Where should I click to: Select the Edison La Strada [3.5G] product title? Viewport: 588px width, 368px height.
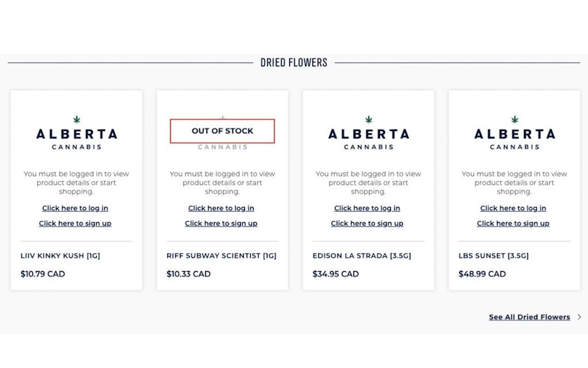pos(361,256)
